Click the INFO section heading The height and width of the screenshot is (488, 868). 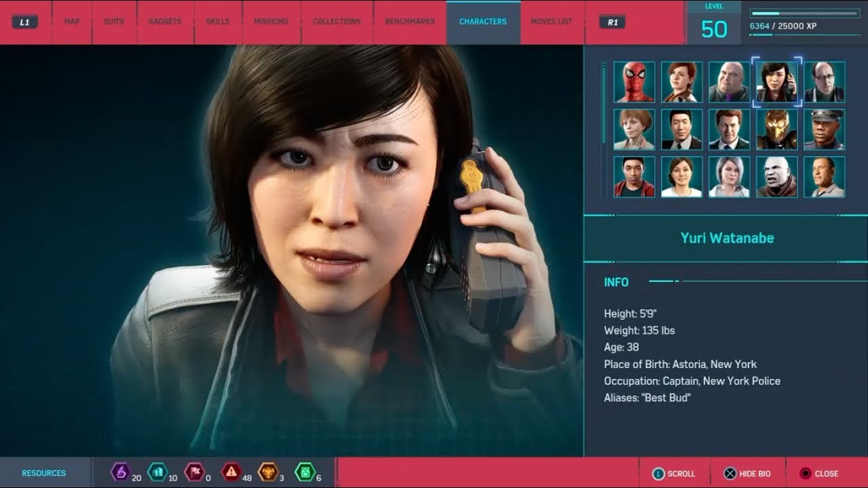[616, 282]
